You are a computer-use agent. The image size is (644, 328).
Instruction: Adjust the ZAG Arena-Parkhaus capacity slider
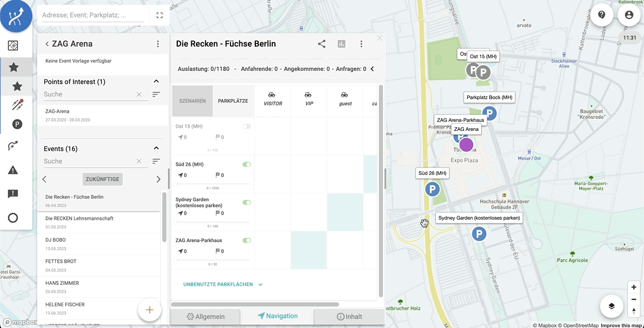(212, 260)
